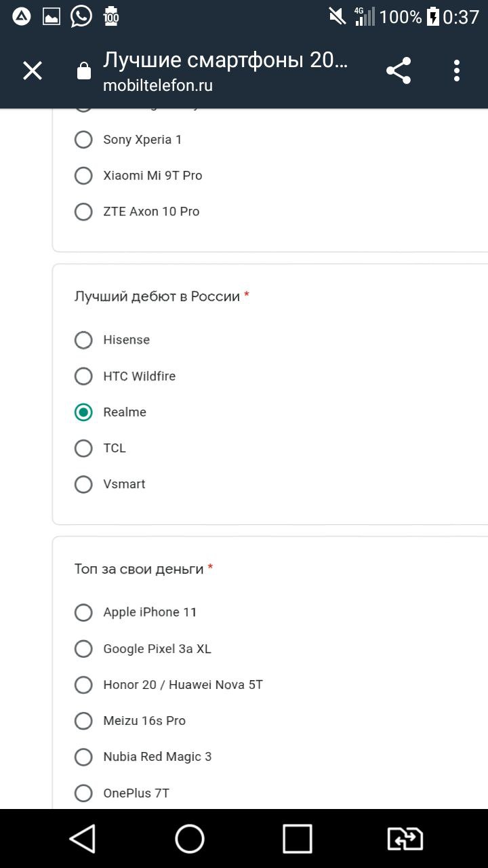This screenshot has height=868, width=488.
Task: Close the browser tab with the X icon
Action: 33,71
